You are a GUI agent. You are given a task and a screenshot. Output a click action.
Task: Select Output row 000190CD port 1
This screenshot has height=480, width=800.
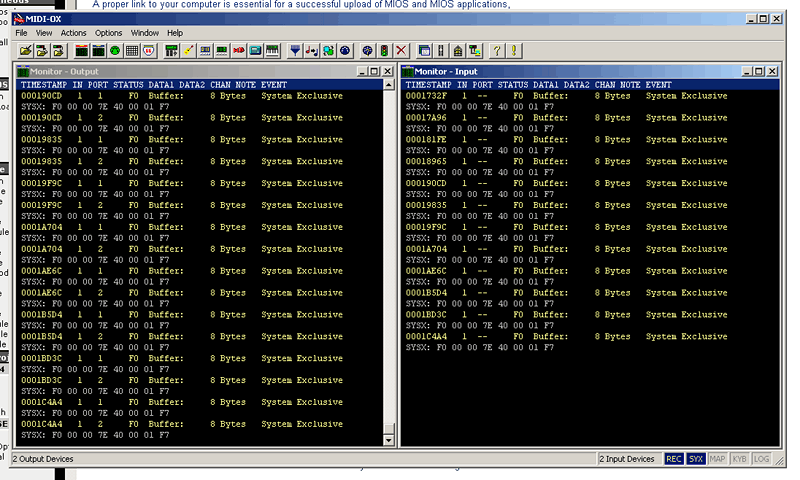200,96
